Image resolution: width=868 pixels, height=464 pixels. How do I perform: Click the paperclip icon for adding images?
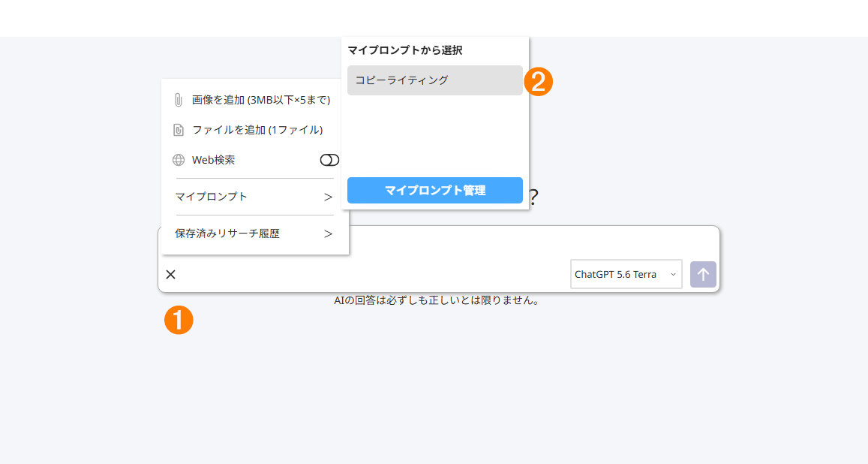coord(179,100)
